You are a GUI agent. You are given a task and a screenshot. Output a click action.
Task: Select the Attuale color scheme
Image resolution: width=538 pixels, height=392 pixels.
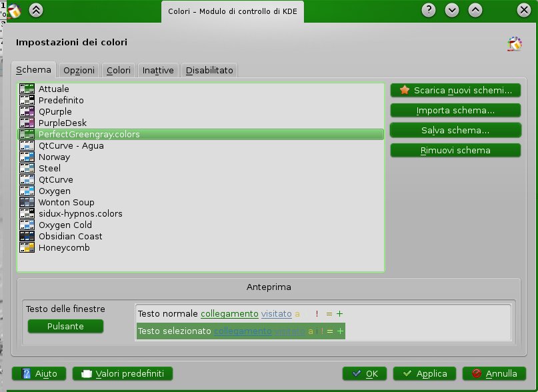[x=201, y=89]
